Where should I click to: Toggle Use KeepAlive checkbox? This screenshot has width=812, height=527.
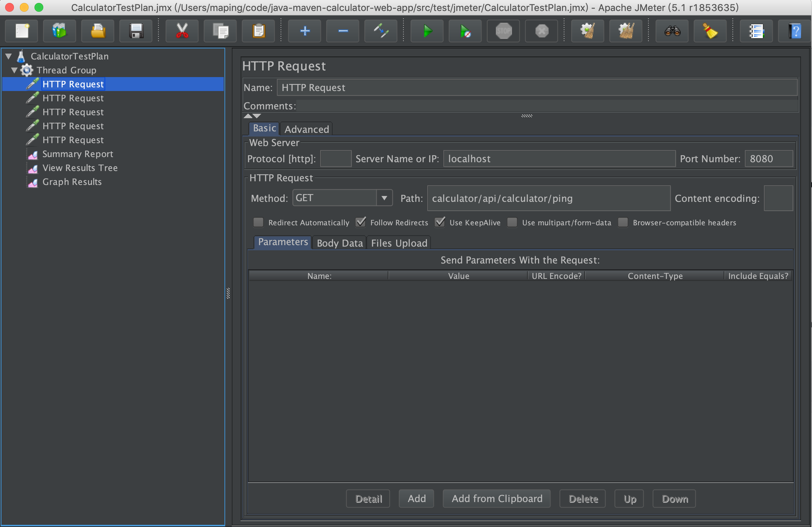pyautogui.click(x=440, y=222)
